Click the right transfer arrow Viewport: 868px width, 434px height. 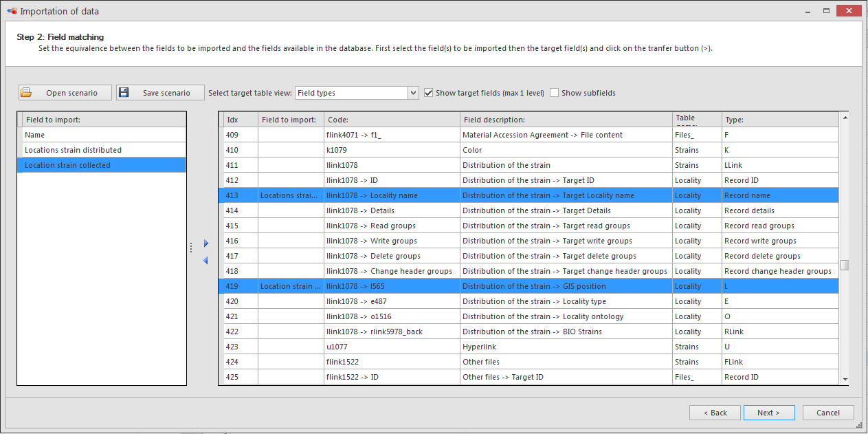205,243
